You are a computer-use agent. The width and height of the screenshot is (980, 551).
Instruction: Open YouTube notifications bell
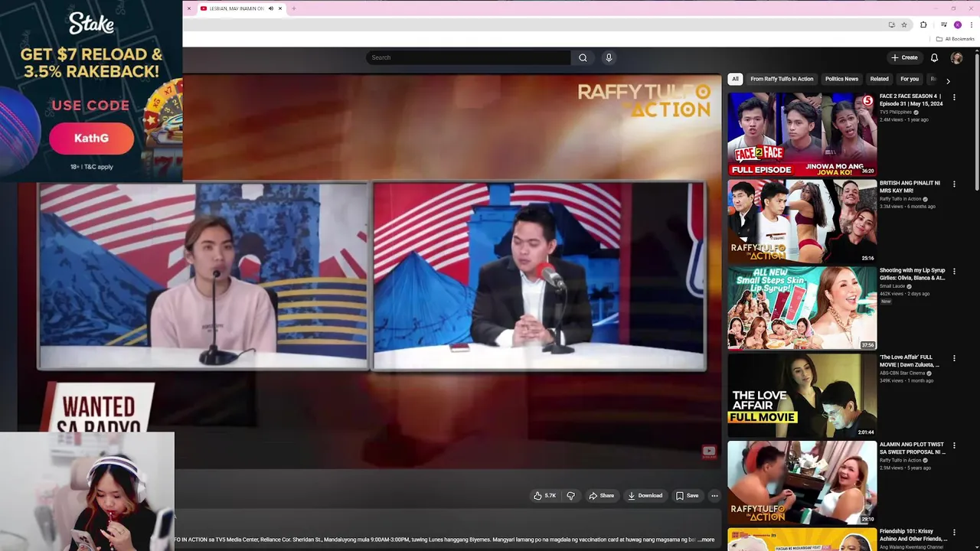pos(934,57)
